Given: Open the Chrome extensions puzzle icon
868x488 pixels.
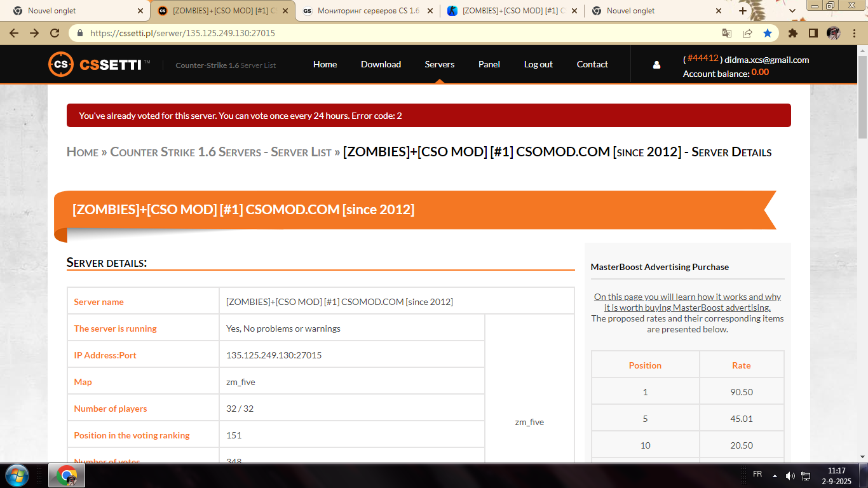Looking at the screenshot, I should click(793, 33).
